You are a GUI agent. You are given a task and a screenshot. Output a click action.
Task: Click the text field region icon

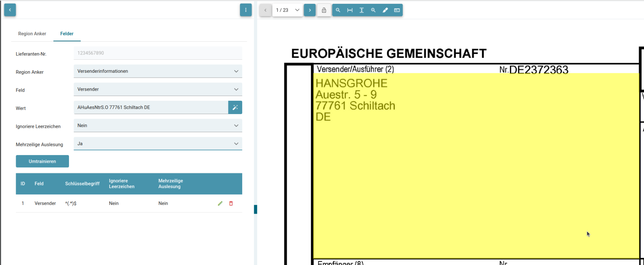[397, 10]
